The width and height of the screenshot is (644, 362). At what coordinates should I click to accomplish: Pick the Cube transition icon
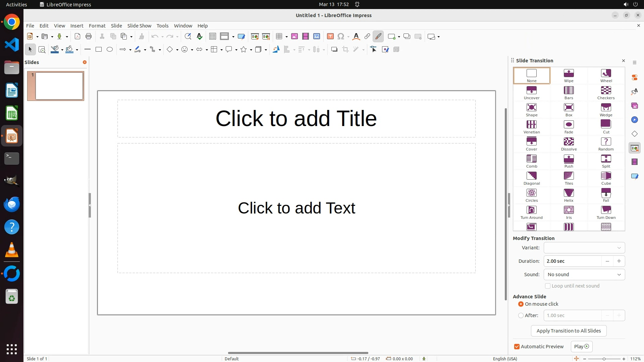tap(606, 178)
